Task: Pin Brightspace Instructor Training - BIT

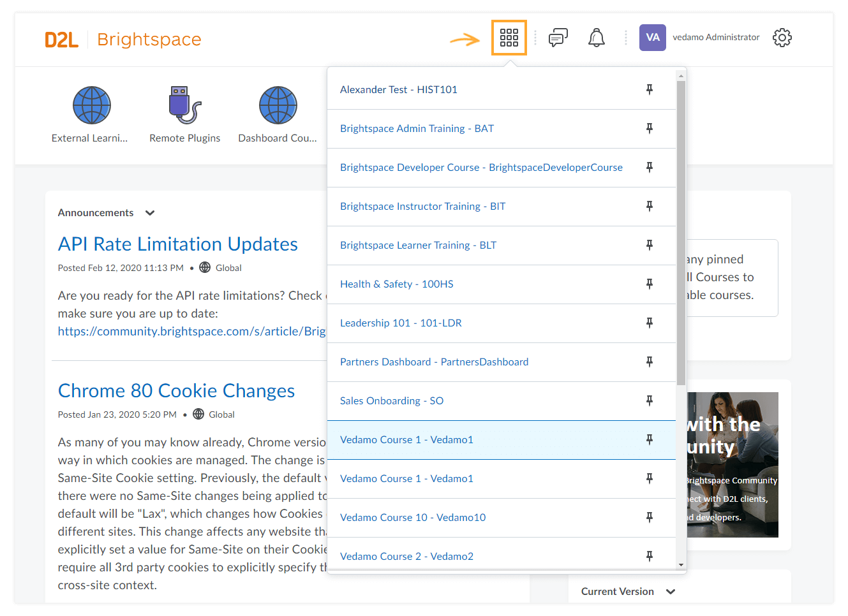Action: click(649, 206)
